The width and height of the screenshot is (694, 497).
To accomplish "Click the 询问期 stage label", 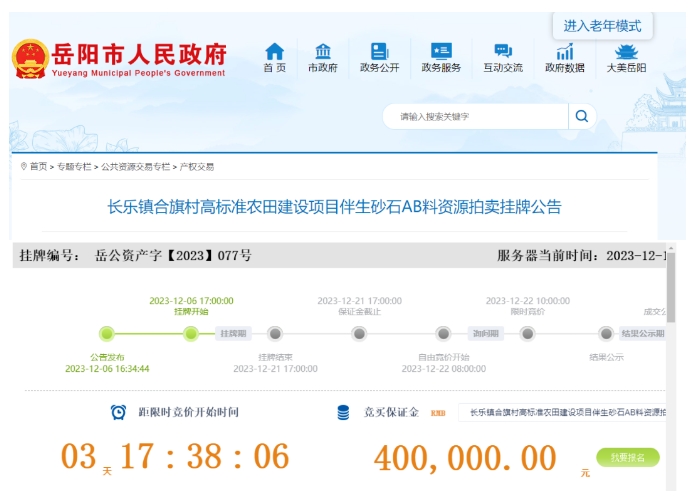I will [x=485, y=333].
